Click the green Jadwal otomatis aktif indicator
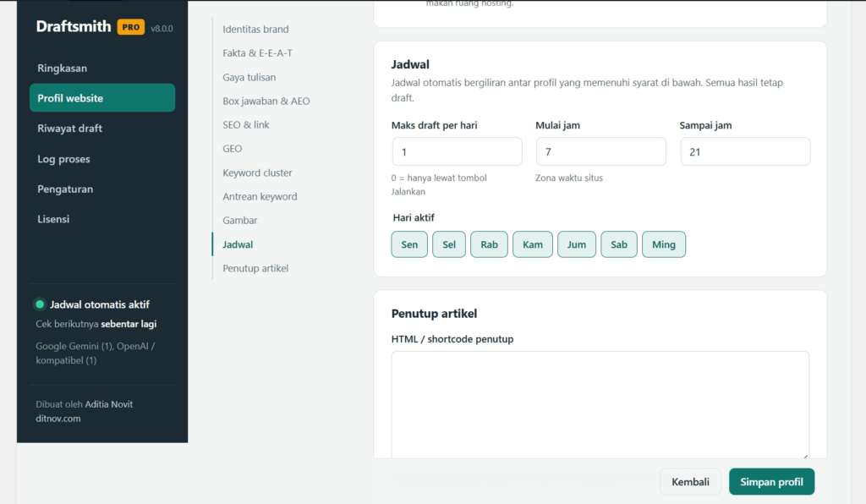This screenshot has height=504, width=866. click(x=40, y=304)
